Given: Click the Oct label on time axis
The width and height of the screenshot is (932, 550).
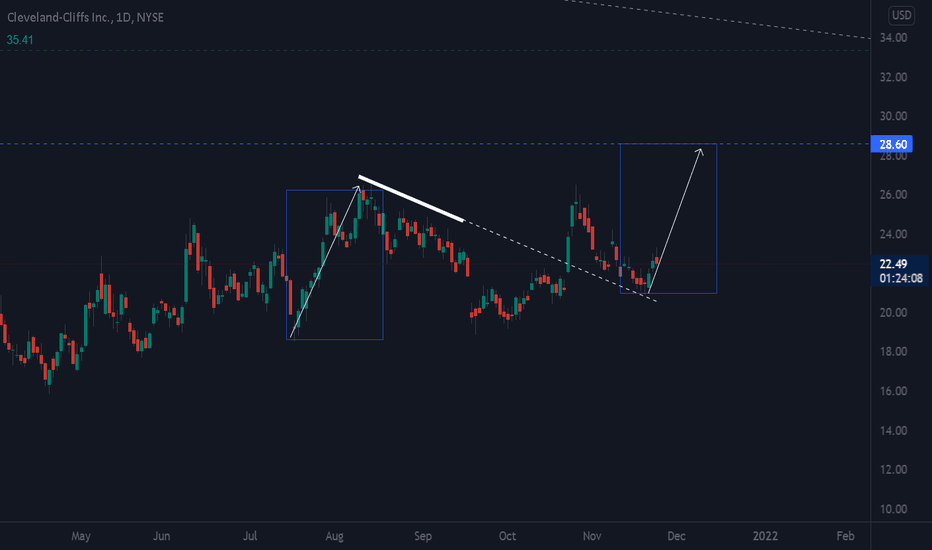Looking at the screenshot, I should [507, 536].
